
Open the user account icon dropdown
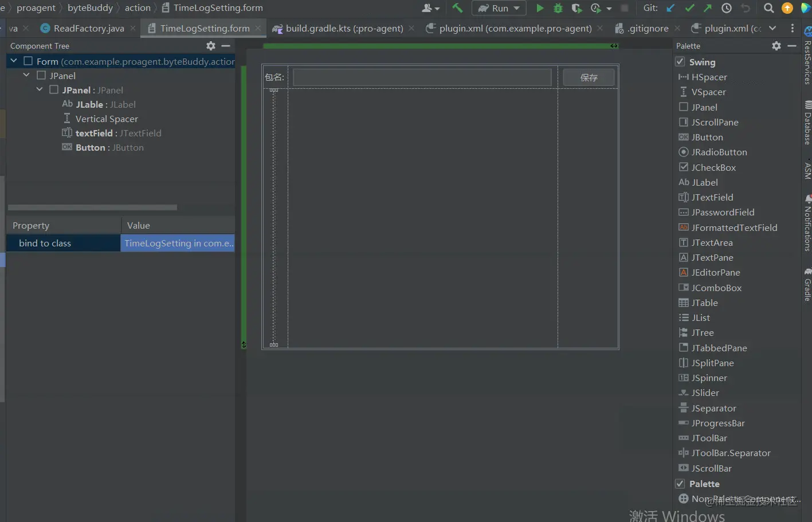(431, 8)
